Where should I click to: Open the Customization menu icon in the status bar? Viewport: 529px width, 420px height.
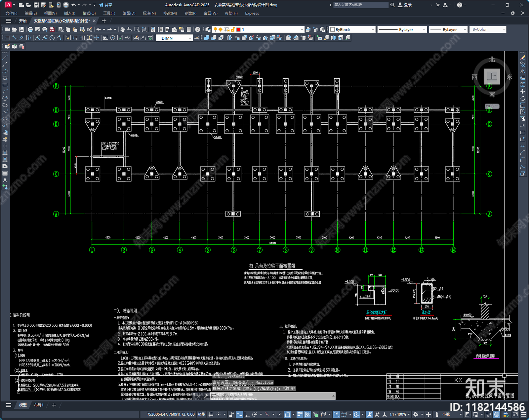click(x=523, y=414)
